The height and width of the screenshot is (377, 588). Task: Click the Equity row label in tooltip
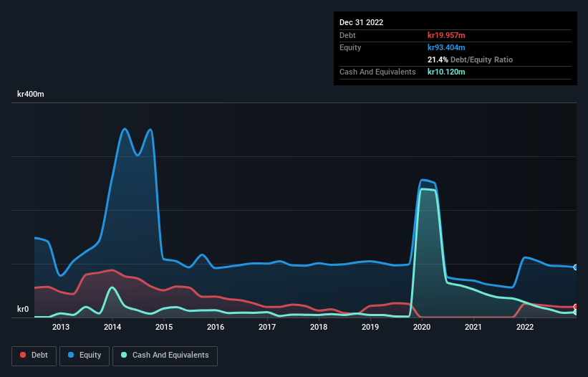tap(350, 47)
